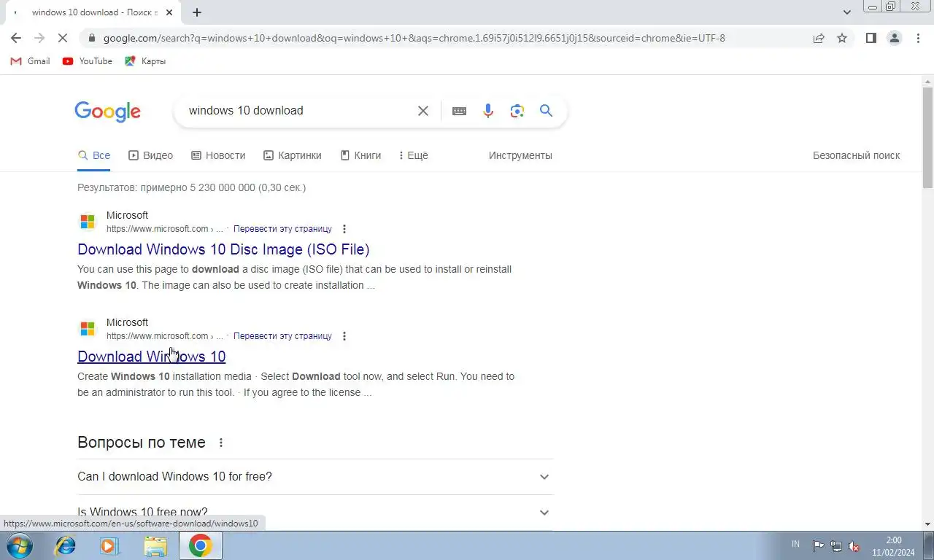Open Безопасный поиск settings
Viewport: 934px width, 560px height.
[x=856, y=155]
